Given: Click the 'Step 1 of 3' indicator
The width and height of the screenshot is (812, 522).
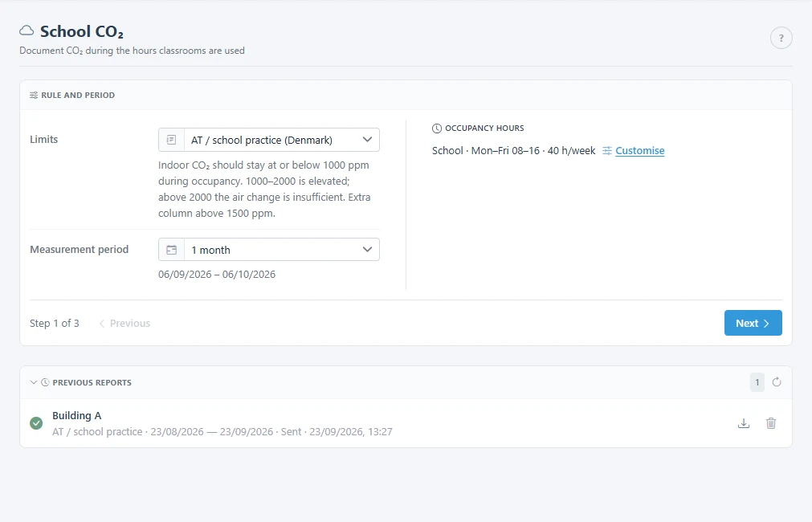Looking at the screenshot, I should pos(55,323).
